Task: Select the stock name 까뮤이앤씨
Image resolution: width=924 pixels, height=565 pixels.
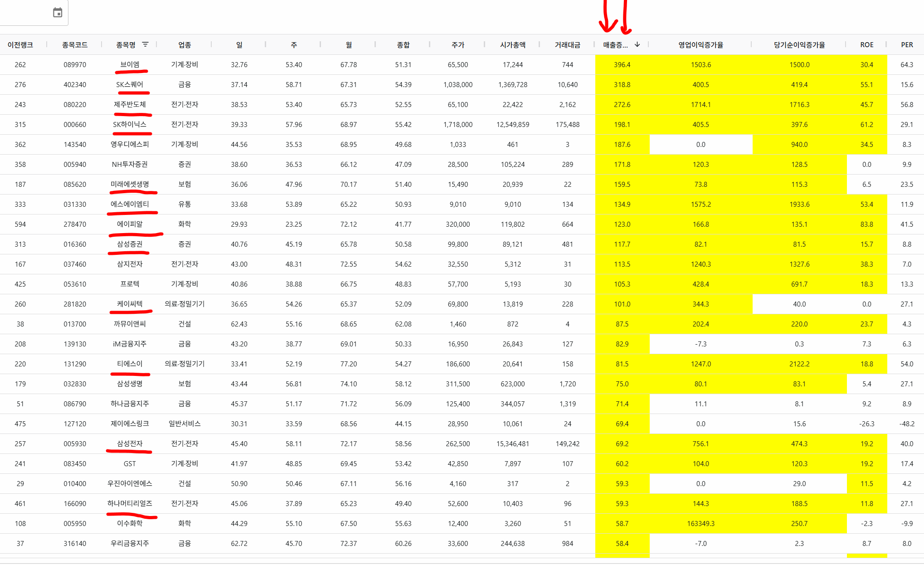Action: 130,324
